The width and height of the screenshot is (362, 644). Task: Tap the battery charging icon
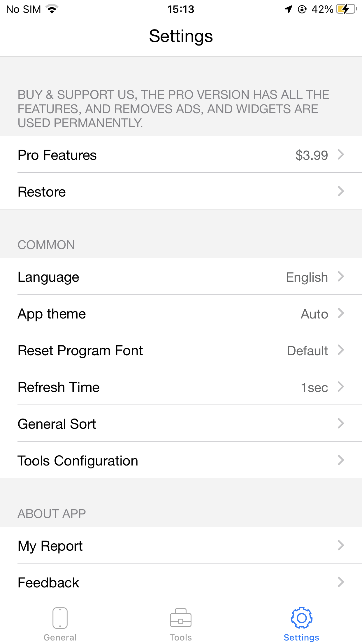346,9
